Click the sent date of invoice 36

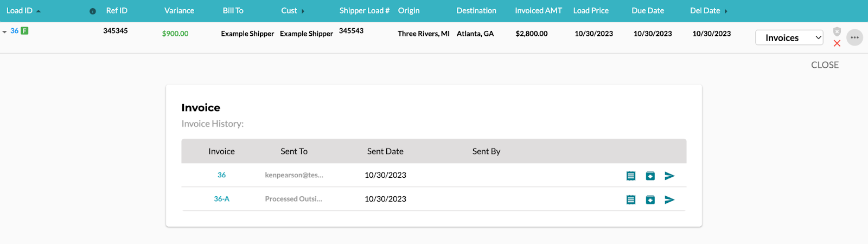pyautogui.click(x=385, y=175)
